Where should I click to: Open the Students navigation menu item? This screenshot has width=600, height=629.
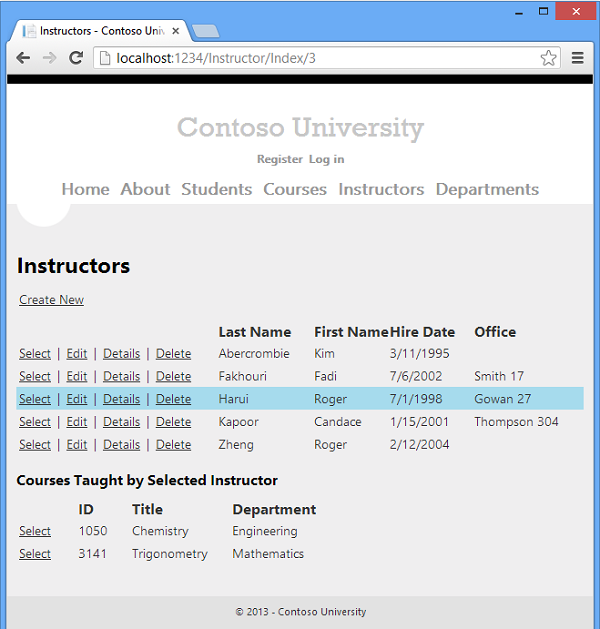[216, 189]
